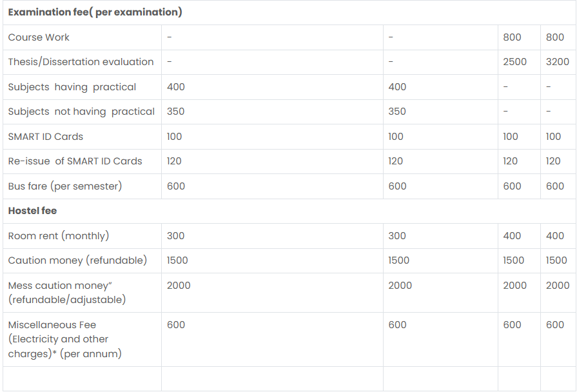The width and height of the screenshot is (577, 392).
Task: Click the 'Hostel fee' section heading
Action: coord(32,211)
